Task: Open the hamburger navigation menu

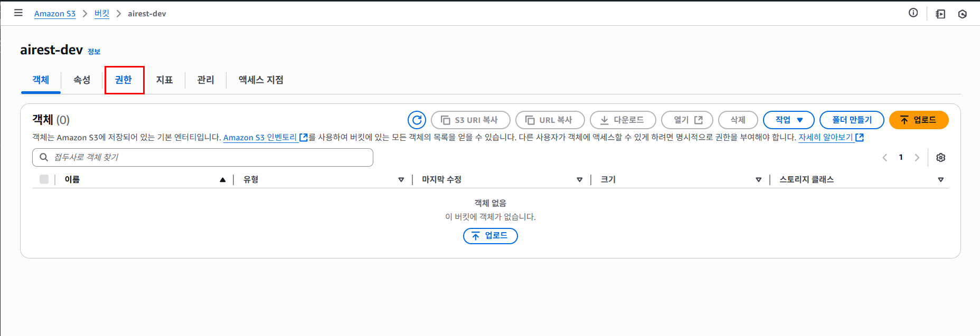Action: (x=18, y=13)
